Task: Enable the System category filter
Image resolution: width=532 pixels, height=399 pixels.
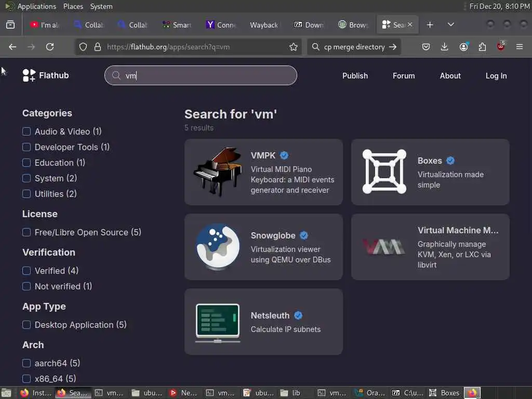Action: pos(26,179)
